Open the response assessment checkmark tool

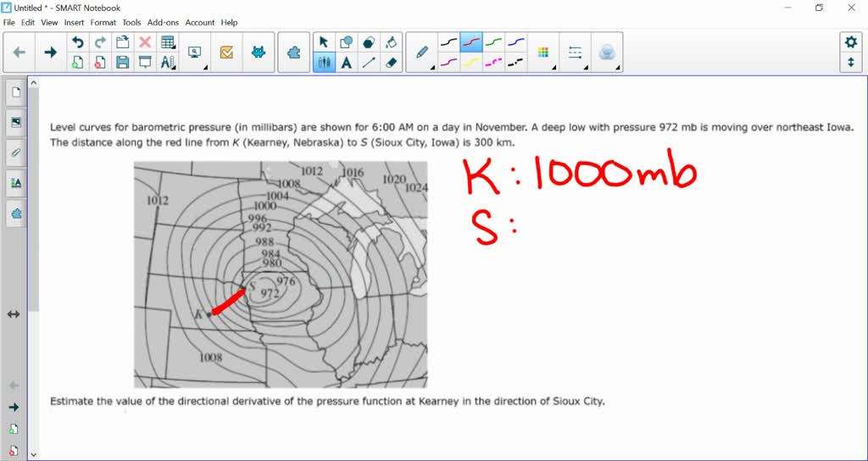(x=226, y=52)
